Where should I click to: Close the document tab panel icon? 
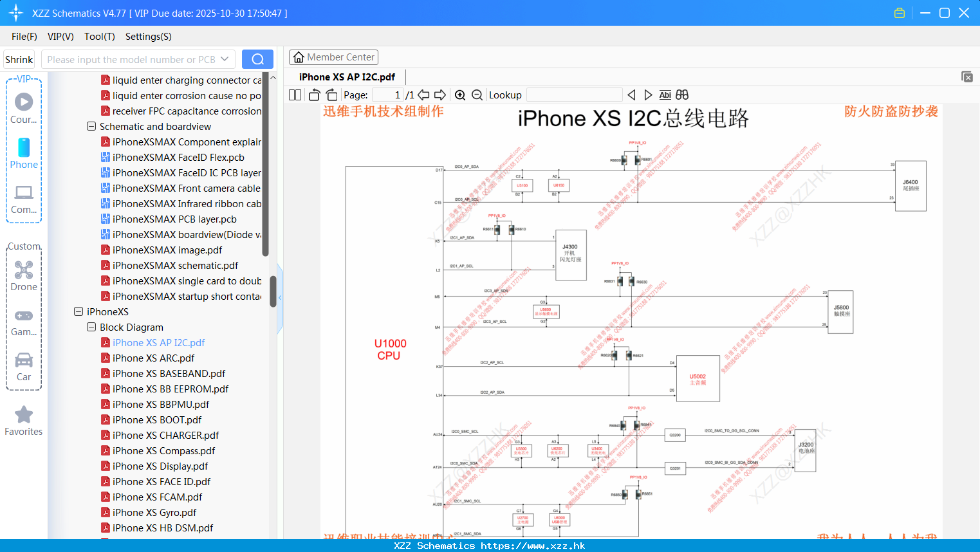pos(967,77)
